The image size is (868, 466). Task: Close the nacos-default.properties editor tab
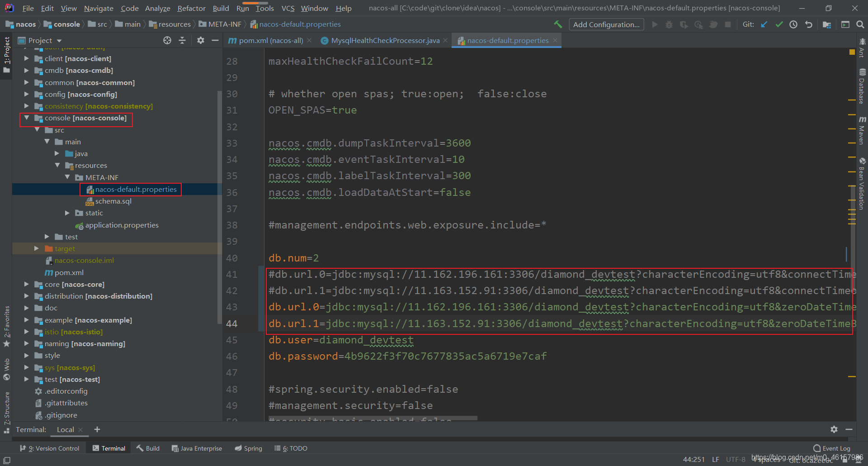point(555,40)
